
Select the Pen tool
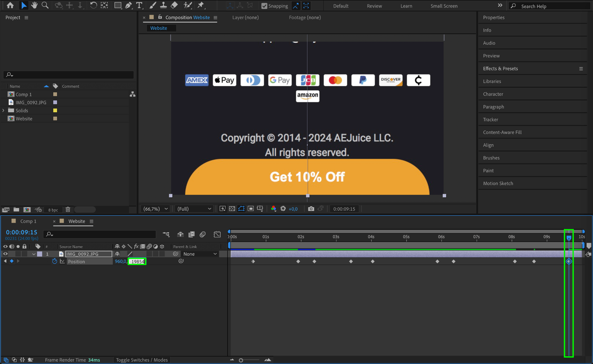[128, 5]
